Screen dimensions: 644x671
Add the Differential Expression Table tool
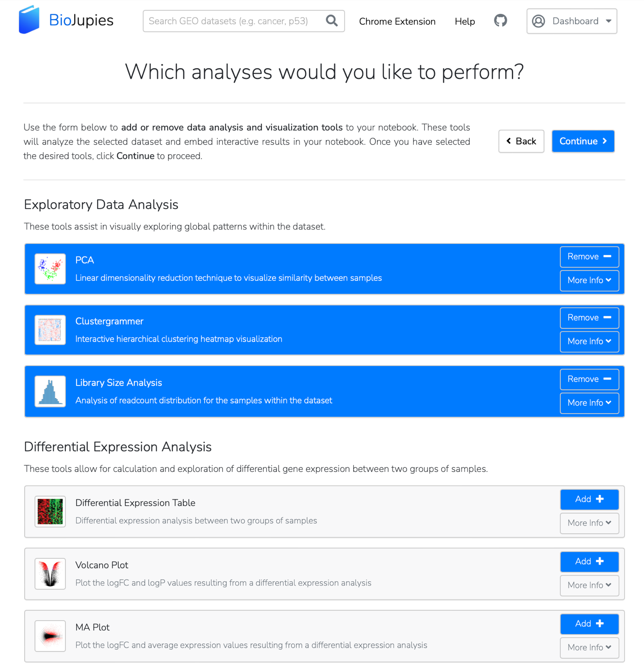point(589,500)
